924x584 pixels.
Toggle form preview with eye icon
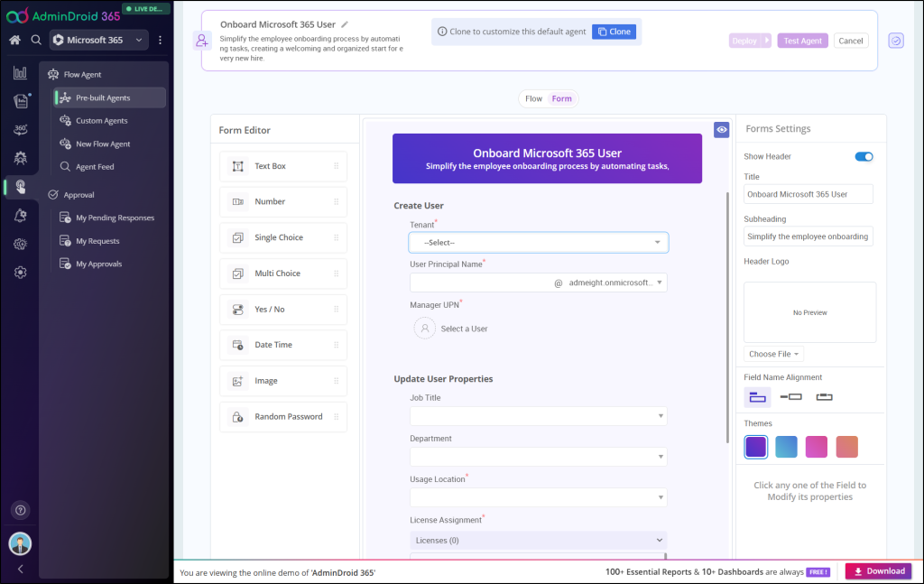pyautogui.click(x=721, y=130)
